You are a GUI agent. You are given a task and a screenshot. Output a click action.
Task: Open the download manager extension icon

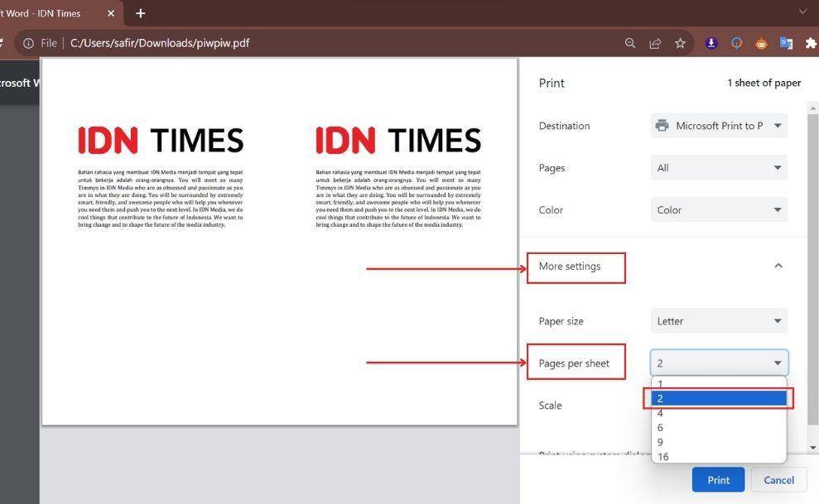[x=711, y=43]
